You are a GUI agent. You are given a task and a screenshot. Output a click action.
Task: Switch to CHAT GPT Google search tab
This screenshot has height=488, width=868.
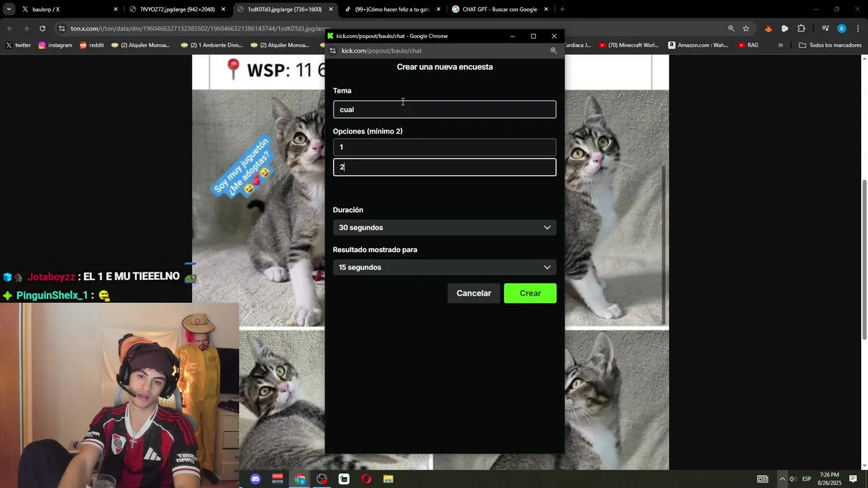(500, 9)
